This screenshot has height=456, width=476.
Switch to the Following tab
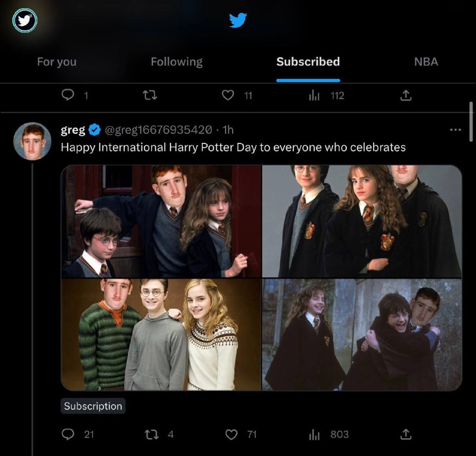pyautogui.click(x=177, y=62)
